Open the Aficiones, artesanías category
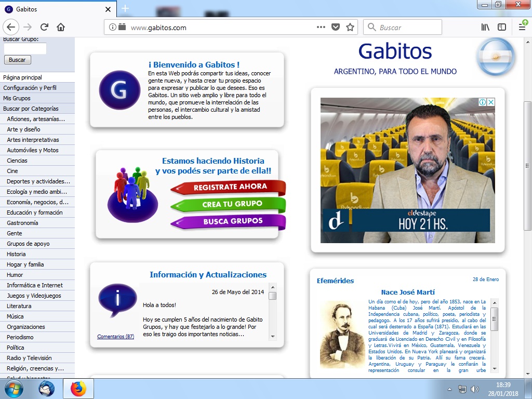Screen dimensions: 532x399 37,119
